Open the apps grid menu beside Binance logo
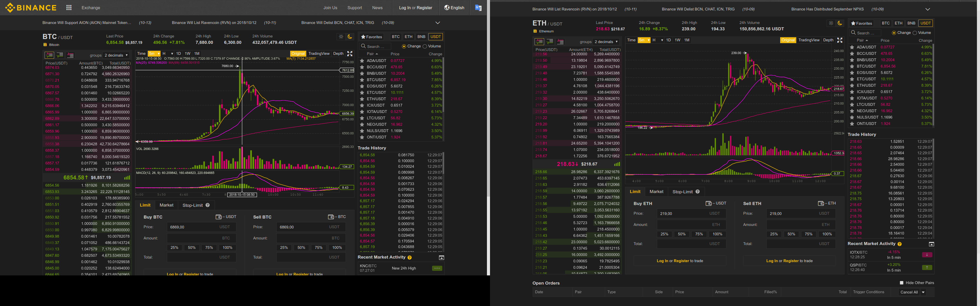980x306 pixels. pyautogui.click(x=69, y=8)
